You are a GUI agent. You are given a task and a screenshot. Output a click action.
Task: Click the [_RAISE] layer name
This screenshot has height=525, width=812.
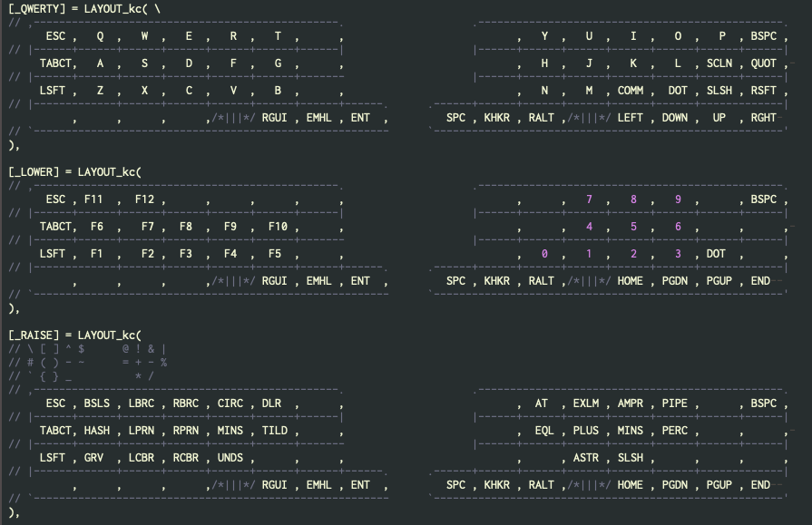point(34,335)
